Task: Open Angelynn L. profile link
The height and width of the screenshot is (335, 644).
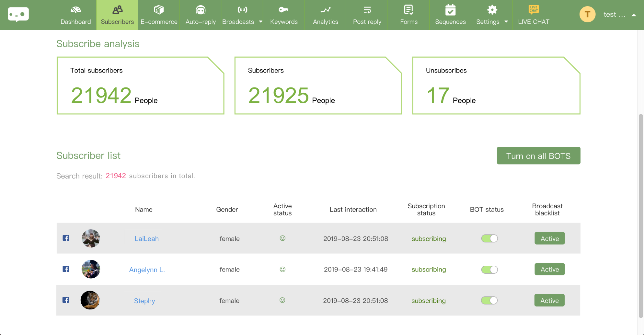Action: point(147,270)
